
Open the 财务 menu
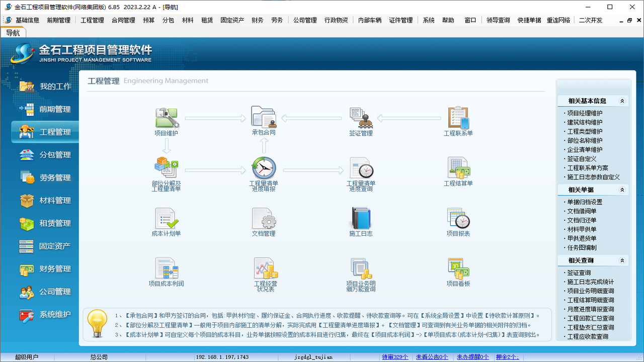tap(258, 20)
